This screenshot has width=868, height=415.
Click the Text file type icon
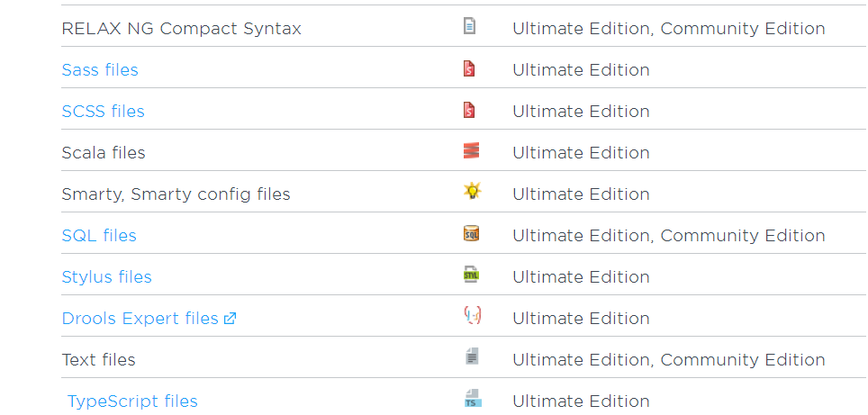(x=471, y=357)
